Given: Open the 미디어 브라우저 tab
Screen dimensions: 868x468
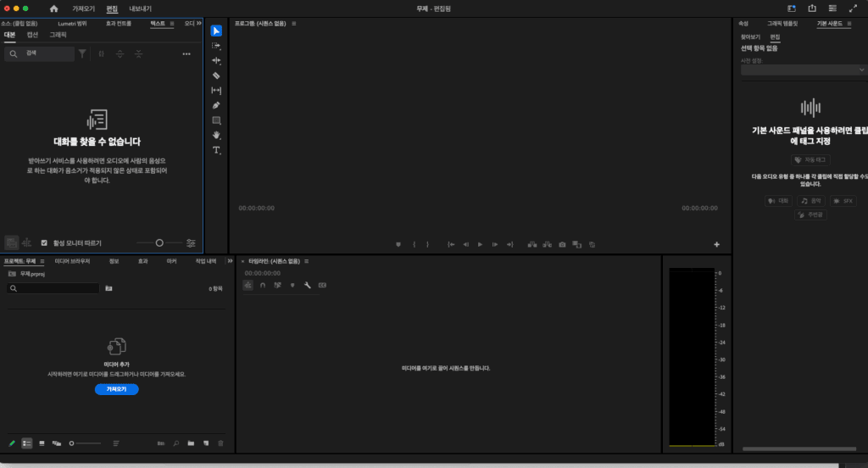Looking at the screenshot, I should pos(72,261).
